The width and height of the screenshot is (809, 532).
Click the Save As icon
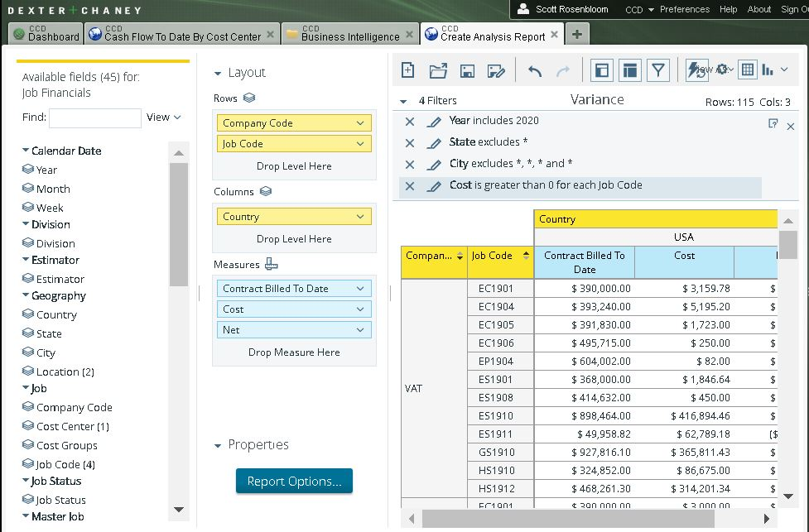(x=496, y=71)
